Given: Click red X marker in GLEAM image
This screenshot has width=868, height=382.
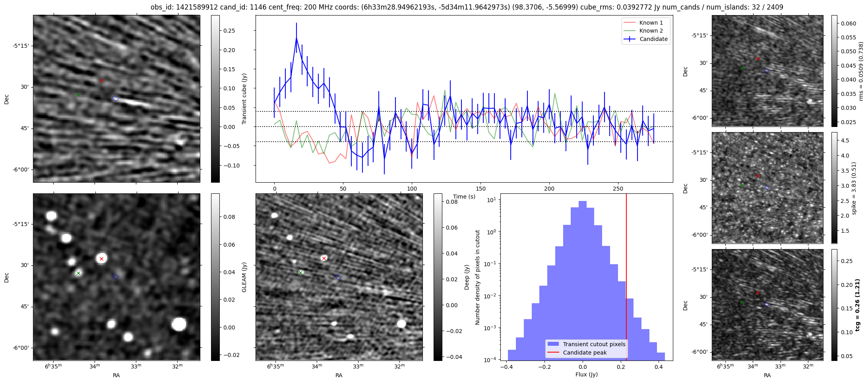Looking at the screenshot, I should click(x=101, y=259).
